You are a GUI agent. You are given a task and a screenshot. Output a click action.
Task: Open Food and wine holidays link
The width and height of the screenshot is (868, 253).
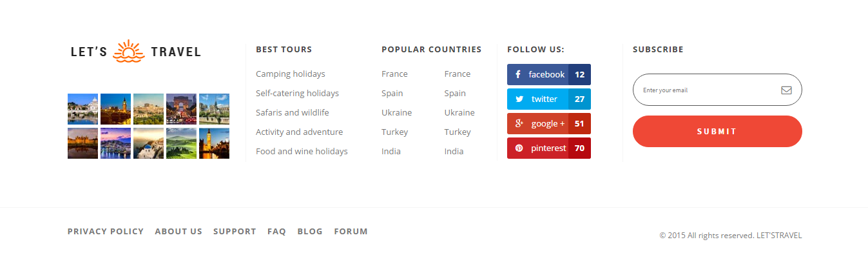pos(302,152)
